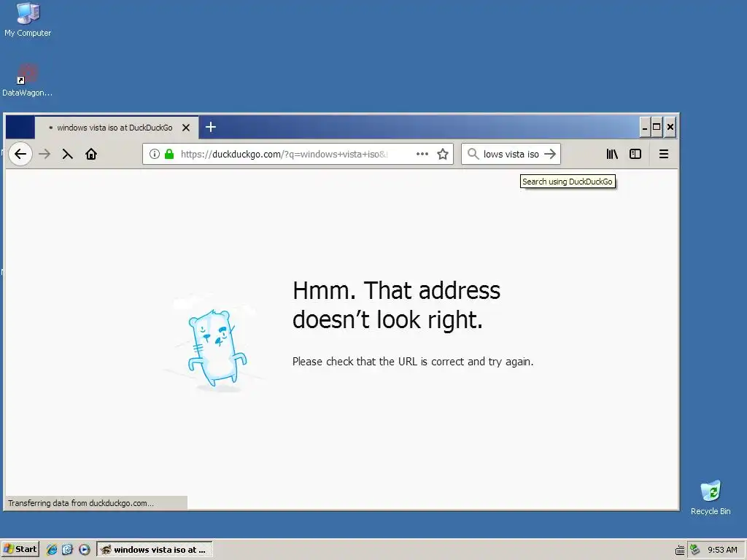Viewport: 747px width, 560px height.
Task: Click the Firefox taskbar button
Action: 155,549
